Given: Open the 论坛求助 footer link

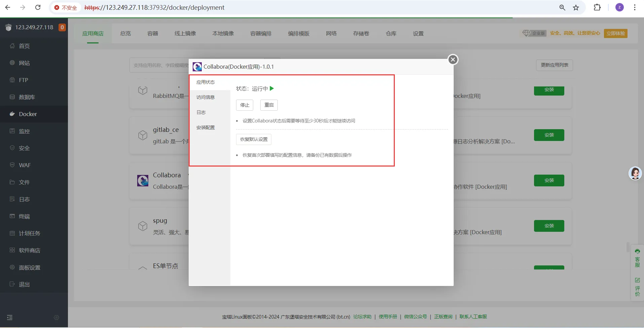Looking at the screenshot, I should tap(362, 317).
